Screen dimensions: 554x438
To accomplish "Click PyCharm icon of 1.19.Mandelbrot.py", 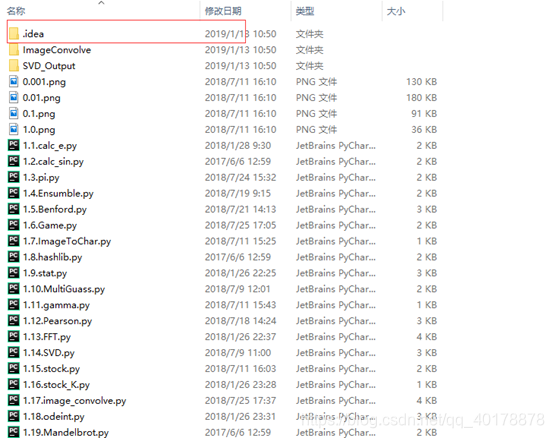I will coord(13,432).
